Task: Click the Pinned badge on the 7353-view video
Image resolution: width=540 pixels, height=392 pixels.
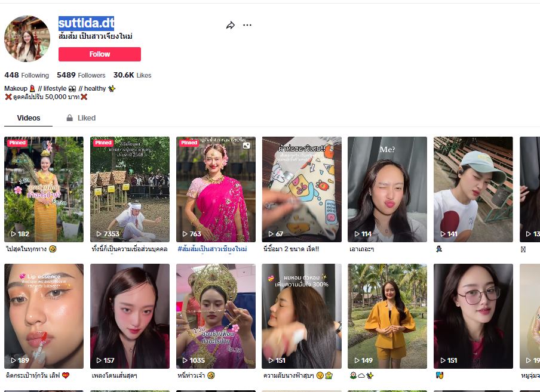Action: pyautogui.click(x=103, y=143)
